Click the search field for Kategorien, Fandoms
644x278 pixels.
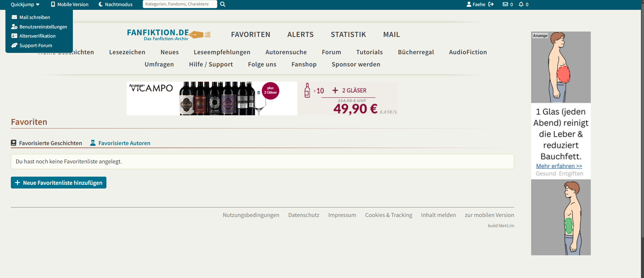click(x=180, y=4)
